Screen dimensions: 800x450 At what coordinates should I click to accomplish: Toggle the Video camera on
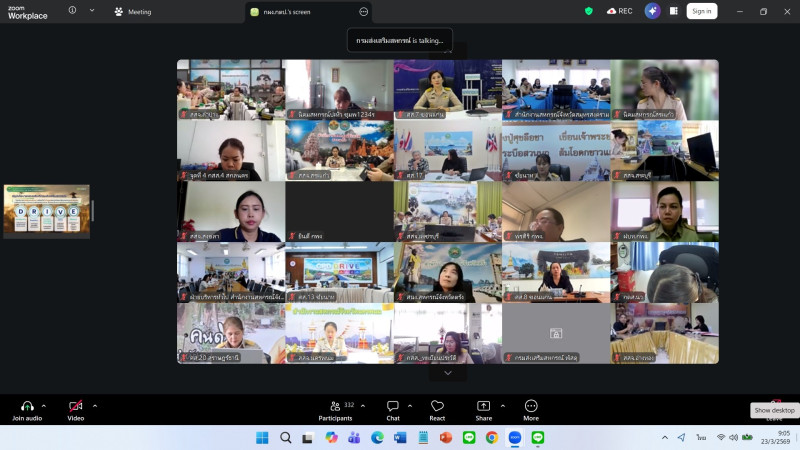click(x=75, y=406)
